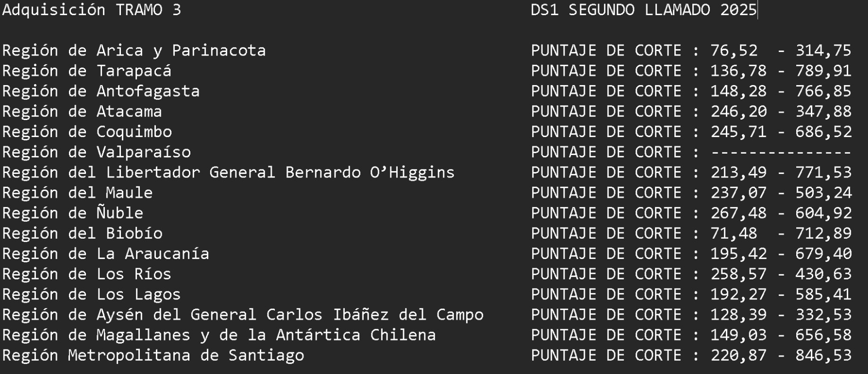Click on "Región de Atacama" text
Viewport: 868px width, 374px height.
[82, 112]
